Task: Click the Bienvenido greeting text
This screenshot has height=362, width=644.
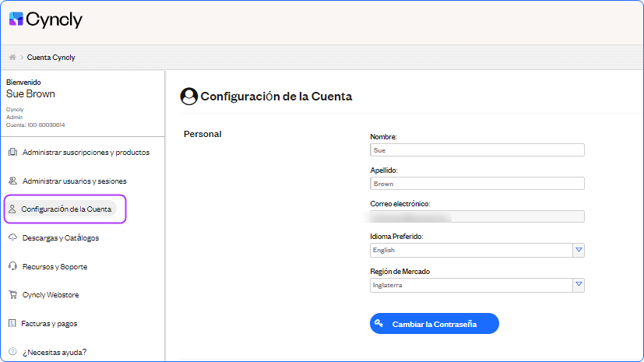Action: coord(23,83)
